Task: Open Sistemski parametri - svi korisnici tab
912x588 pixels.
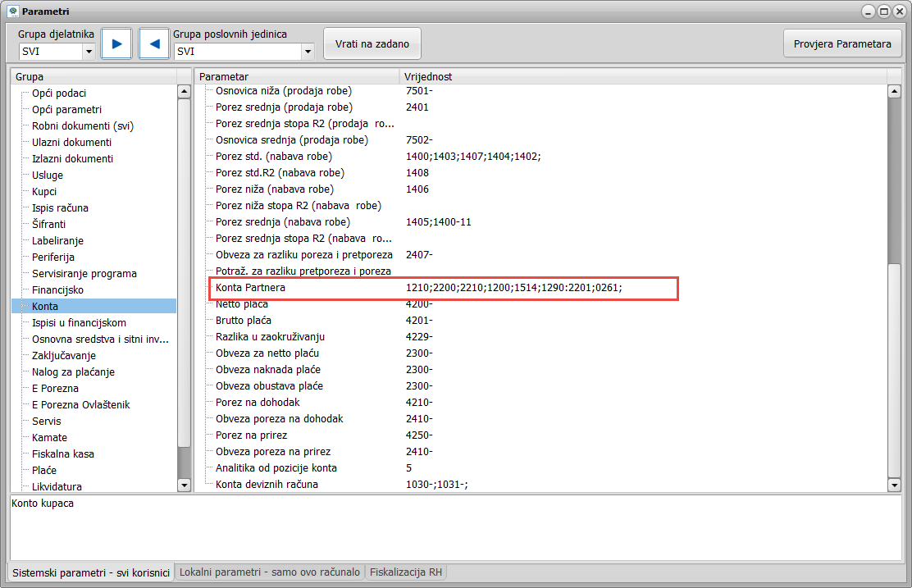Action: [x=91, y=572]
